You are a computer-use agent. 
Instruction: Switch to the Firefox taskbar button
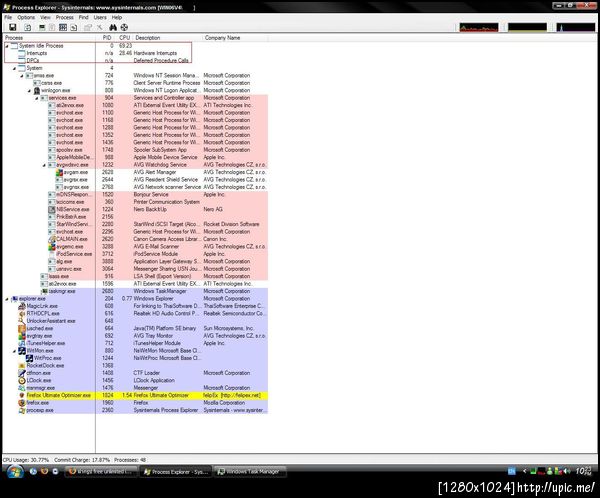[x=101, y=472]
